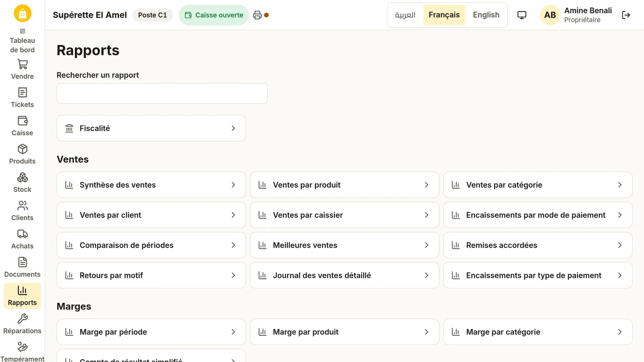Open the Clients section
The image size is (644, 362).
pos(23,211)
